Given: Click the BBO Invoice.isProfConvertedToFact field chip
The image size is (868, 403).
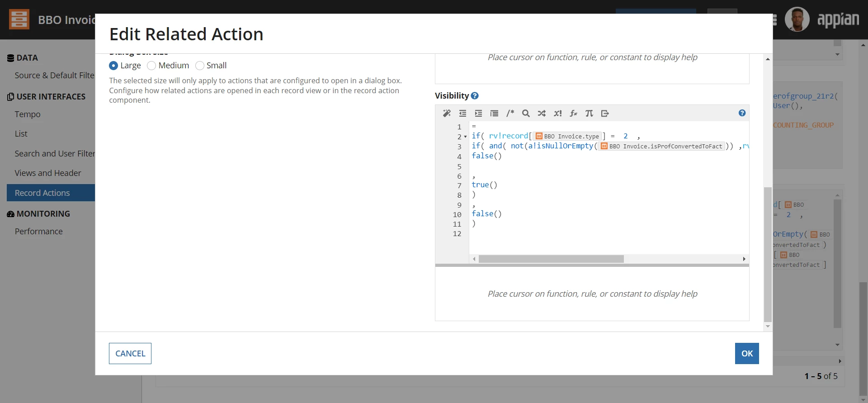Looking at the screenshot, I should pos(661,146).
